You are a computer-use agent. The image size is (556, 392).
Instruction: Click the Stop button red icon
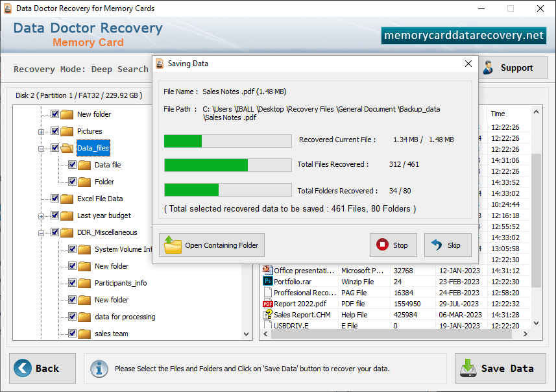click(382, 245)
